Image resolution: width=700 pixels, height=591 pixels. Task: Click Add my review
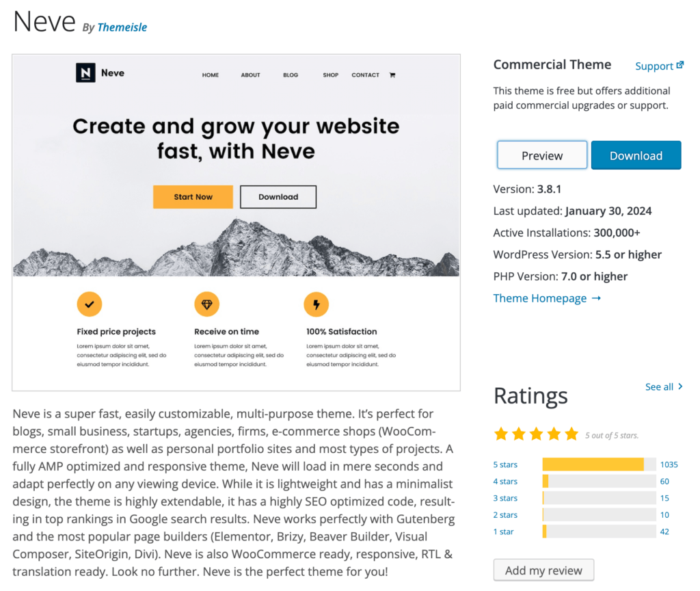[x=543, y=570]
